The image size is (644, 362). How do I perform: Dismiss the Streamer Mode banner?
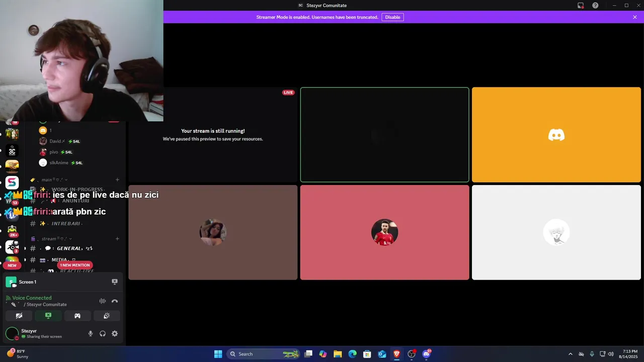point(635,17)
